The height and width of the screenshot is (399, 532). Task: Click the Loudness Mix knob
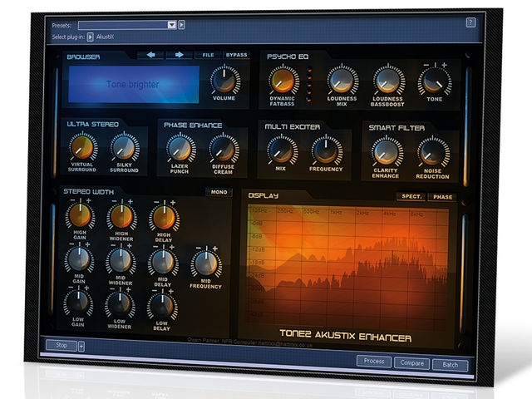click(x=342, y=81)
